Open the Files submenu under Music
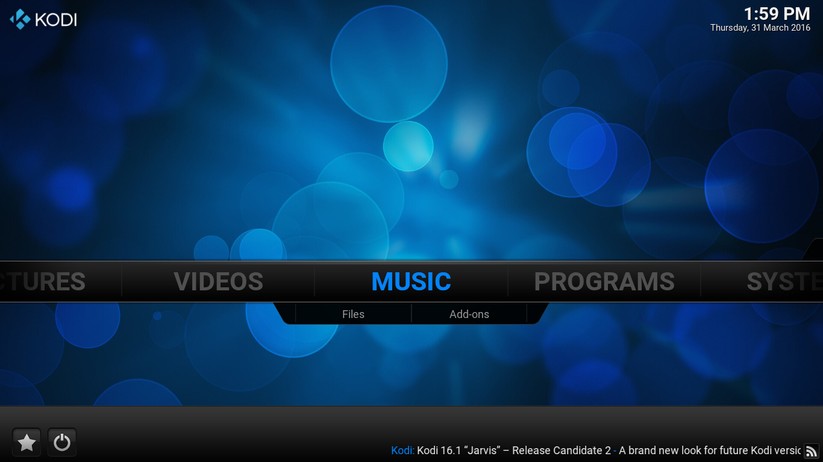Screen dimensions: 823x462 [x=353, y=314]
